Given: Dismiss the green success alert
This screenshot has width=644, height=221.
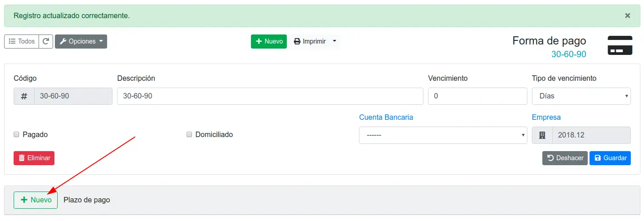Looking at the screenshot, I should [628, 15].
